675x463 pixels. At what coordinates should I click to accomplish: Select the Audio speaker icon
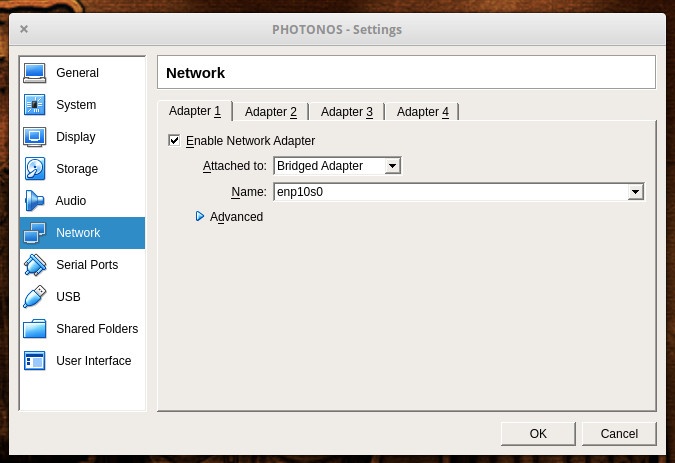click(35, 201)
